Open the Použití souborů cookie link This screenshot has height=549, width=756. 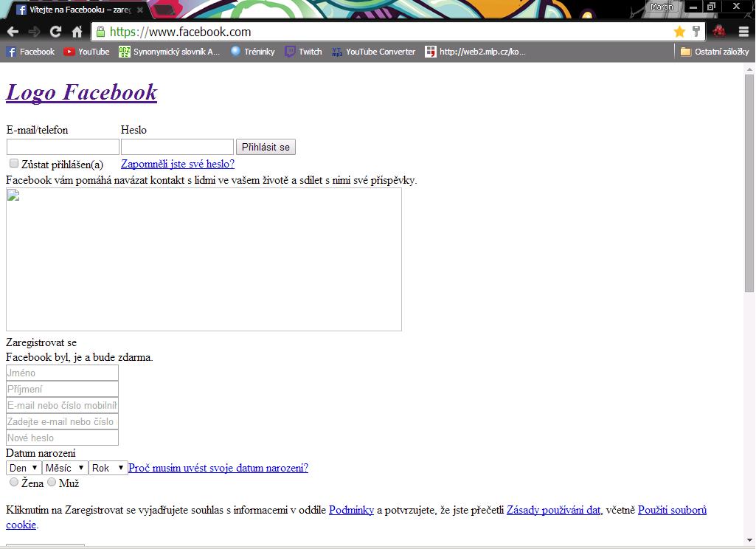(x=672, y=510)
